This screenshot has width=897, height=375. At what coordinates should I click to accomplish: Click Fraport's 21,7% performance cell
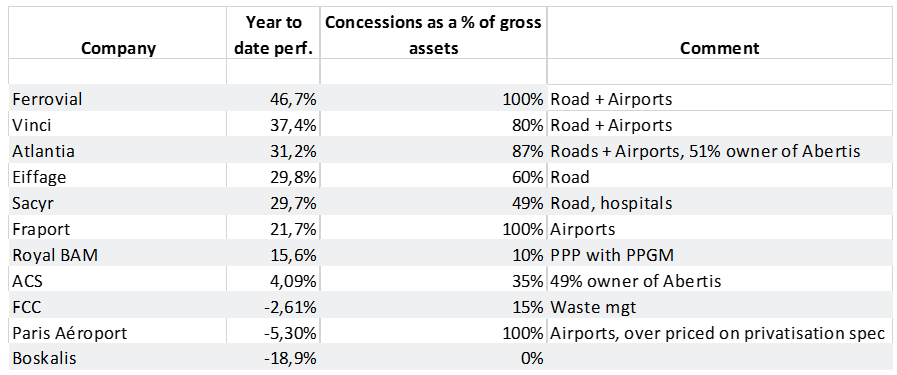point(273,229)
